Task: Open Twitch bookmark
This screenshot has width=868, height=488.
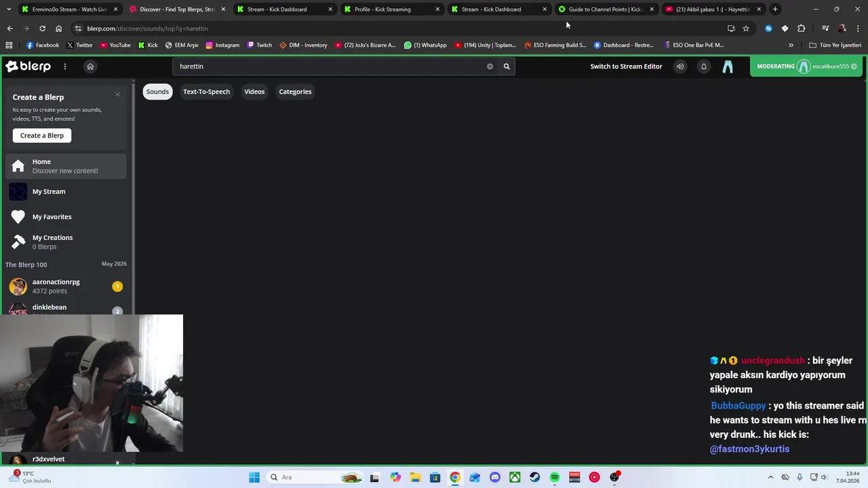Action: click(x=260, y=45)
